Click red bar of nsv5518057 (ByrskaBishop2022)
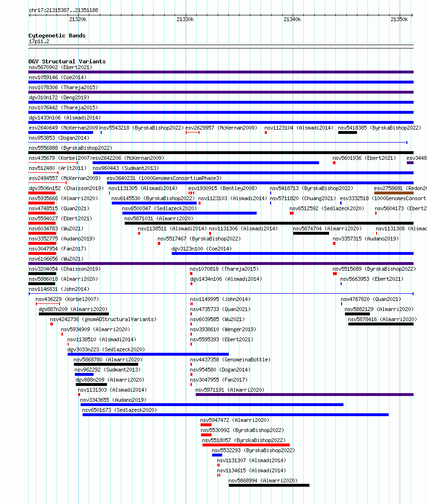 pos(246,445)
